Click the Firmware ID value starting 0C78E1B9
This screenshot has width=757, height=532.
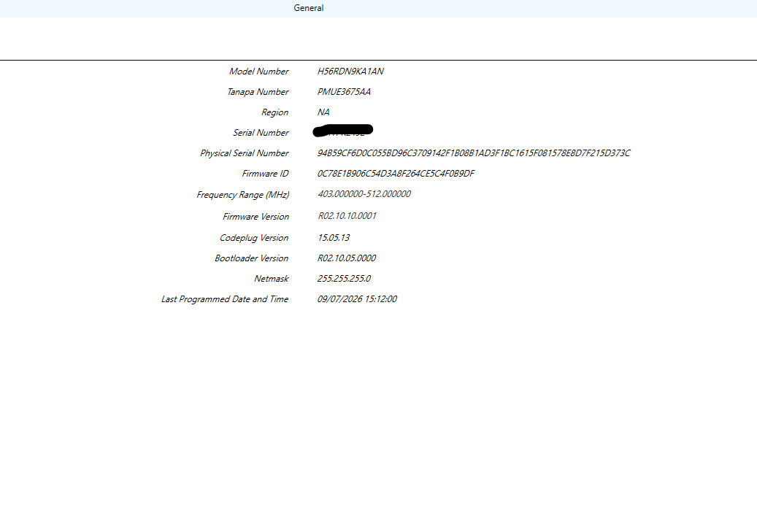tap(396, 174)
